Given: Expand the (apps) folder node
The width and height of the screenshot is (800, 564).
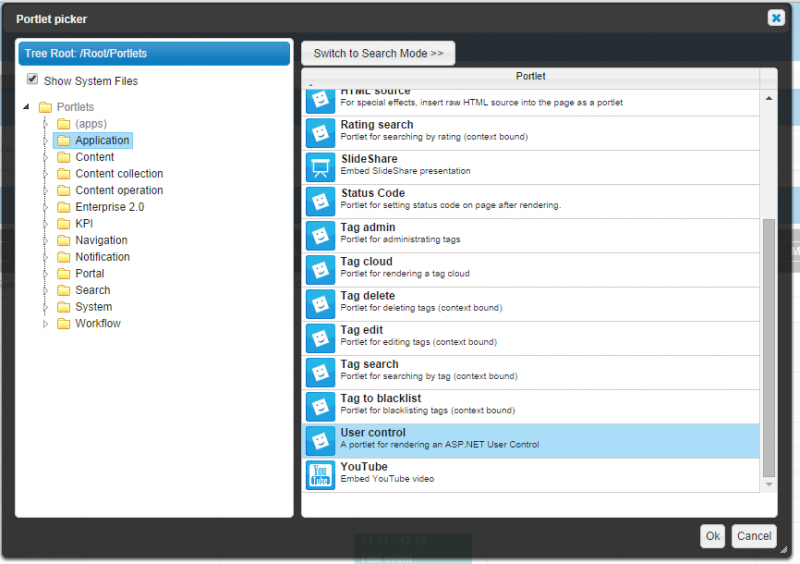Looking at the screenshot, I should coord(45,124).
